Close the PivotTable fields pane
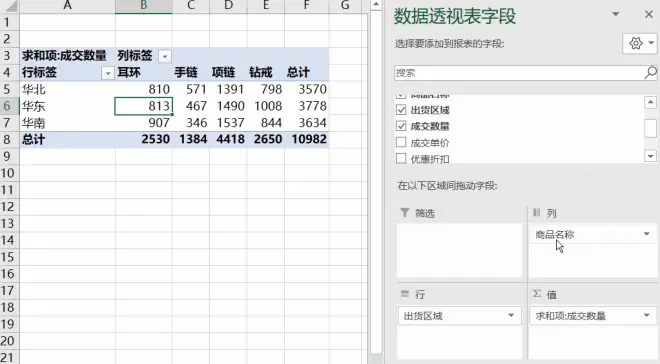The width and height of the screenshot is (660, 364). click(649, 14)
